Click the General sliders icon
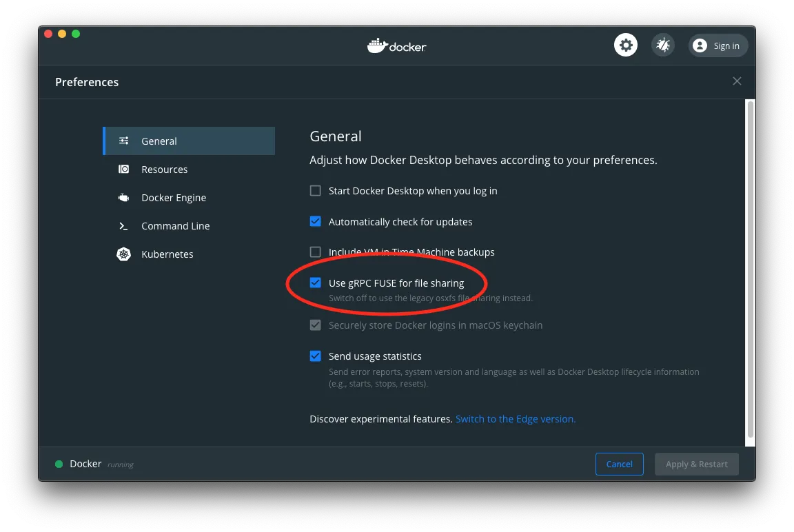Screen dimensions: 794x532 pos(123,141)
